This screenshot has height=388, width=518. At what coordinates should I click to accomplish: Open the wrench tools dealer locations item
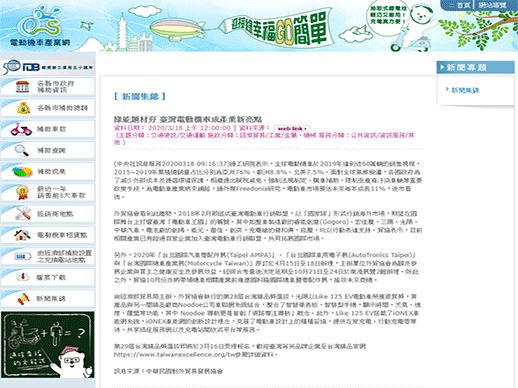tap(48, 214)
